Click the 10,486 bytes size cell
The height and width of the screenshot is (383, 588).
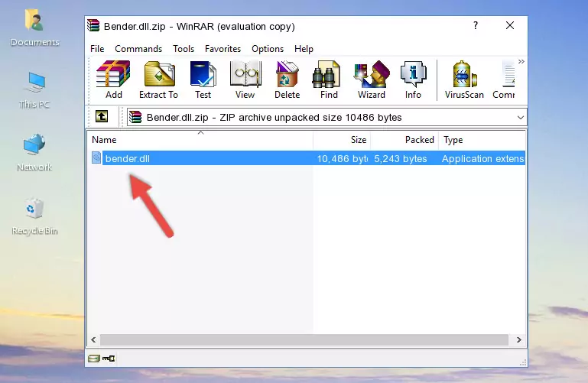click(x=343, y=158)
